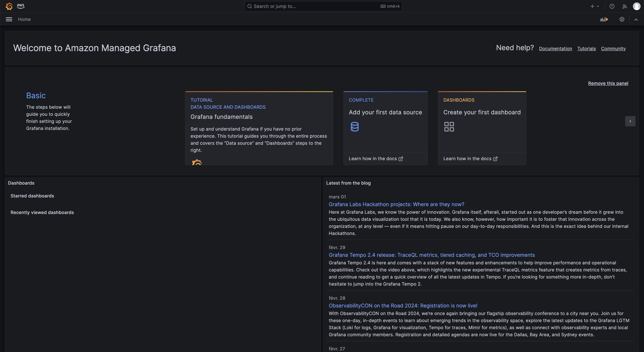The width and height of the screenshot is (644, 352).
Task: Open the hamburger navigation menu
Action: coord(9,19)
